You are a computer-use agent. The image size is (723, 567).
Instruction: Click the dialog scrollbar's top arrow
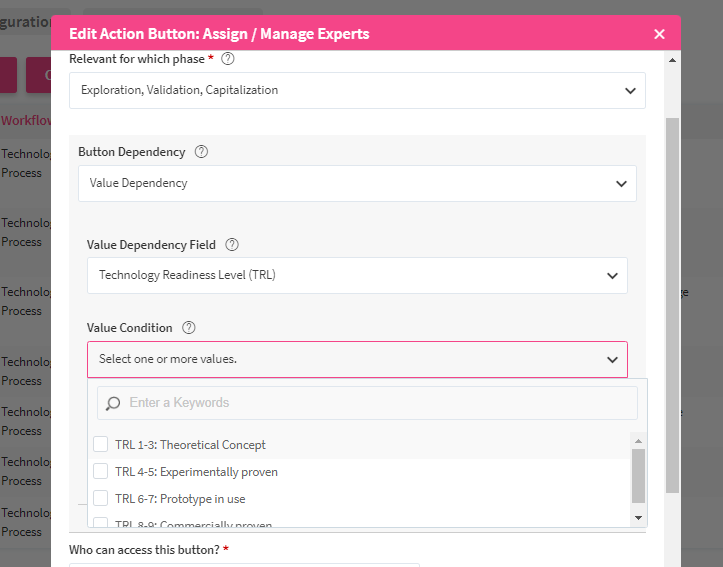(x=673, y=59)
